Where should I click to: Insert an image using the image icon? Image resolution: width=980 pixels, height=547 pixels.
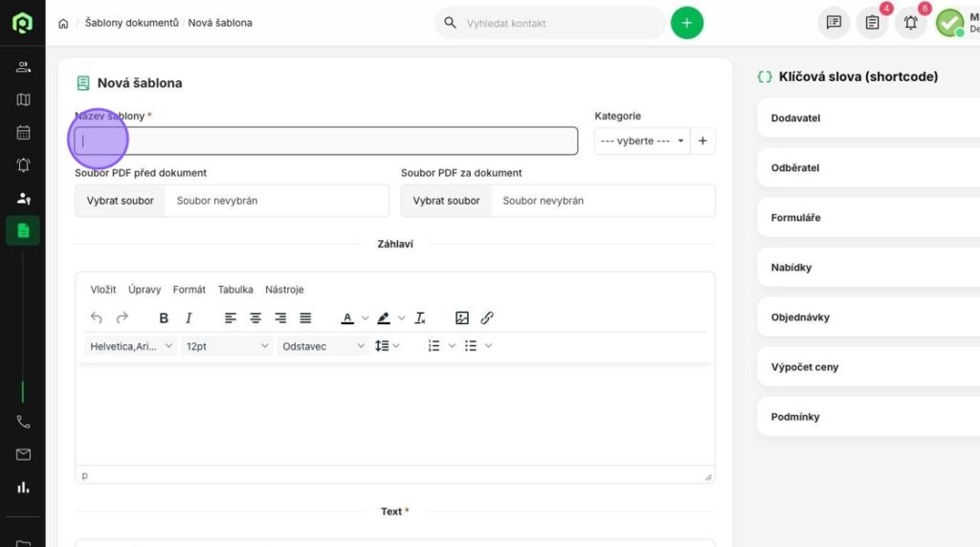tap(462, 318)
